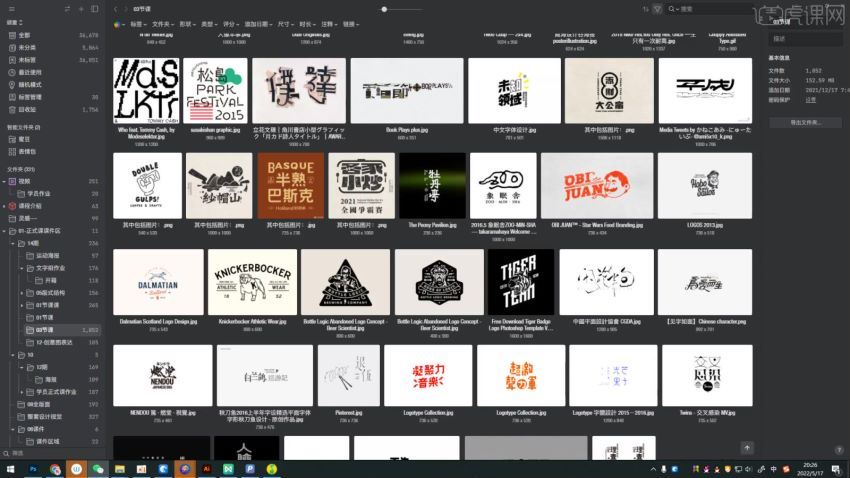The height and width of the screenshot is (478, 850).
Task: Expand the 课程介绍 folder arrow
Action: [x=4, y=206]
